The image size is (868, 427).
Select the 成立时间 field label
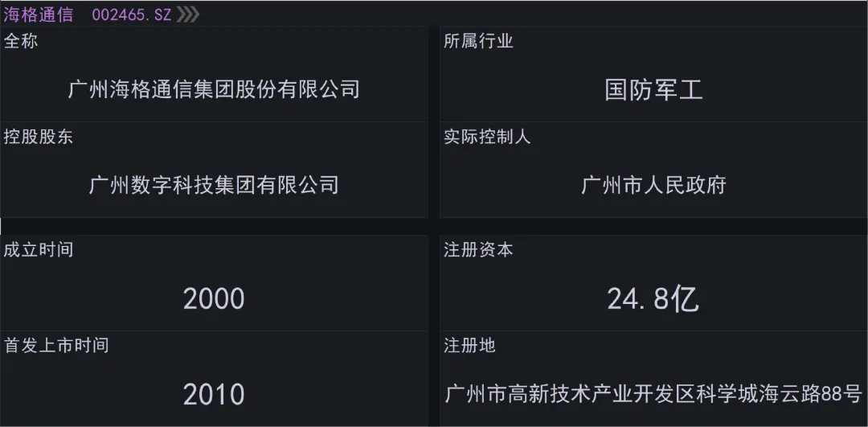pos(38,249)
